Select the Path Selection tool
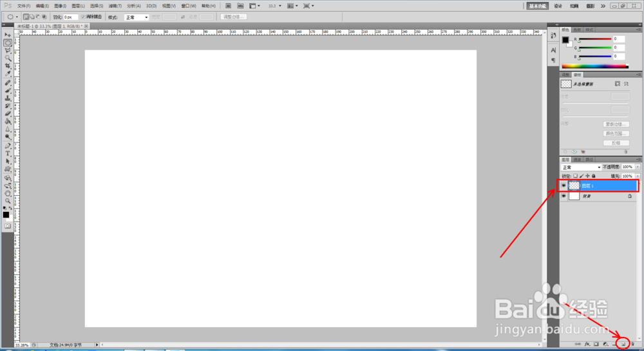Screen dimensions: 644x351 [x=7, y=162]
